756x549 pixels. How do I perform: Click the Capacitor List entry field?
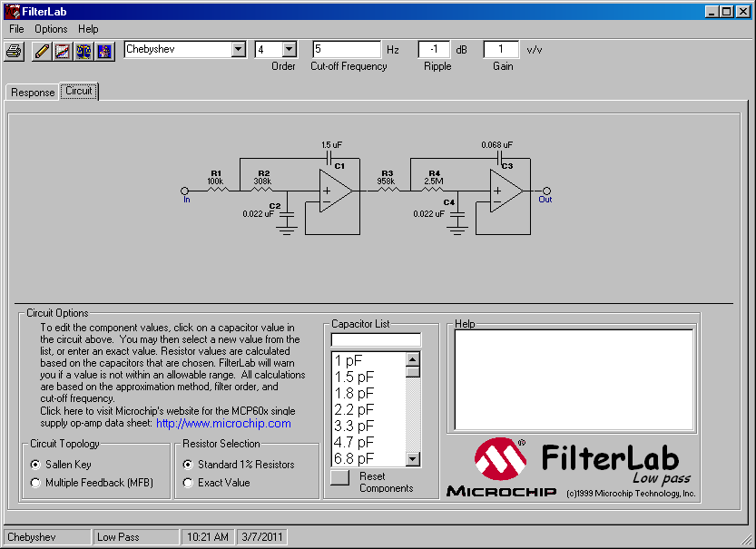376,339
